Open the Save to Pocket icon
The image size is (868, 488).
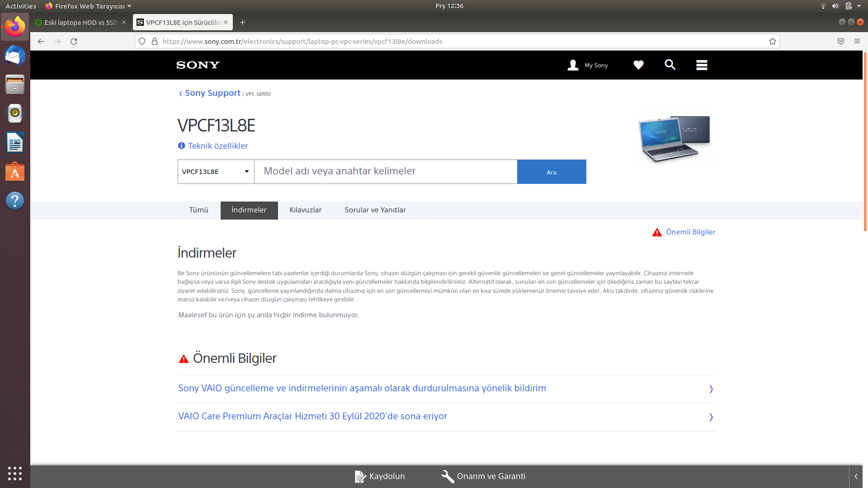click(x=841, y=41)
